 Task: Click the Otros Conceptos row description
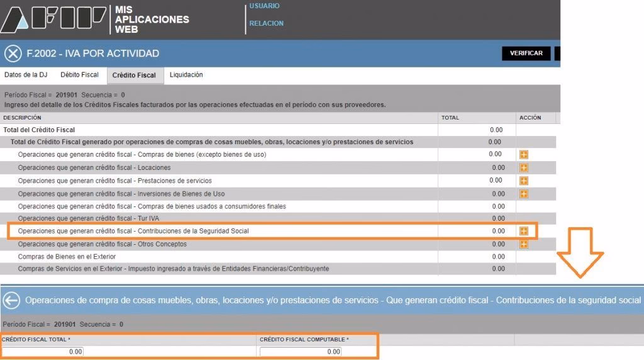tap(103, 244)
